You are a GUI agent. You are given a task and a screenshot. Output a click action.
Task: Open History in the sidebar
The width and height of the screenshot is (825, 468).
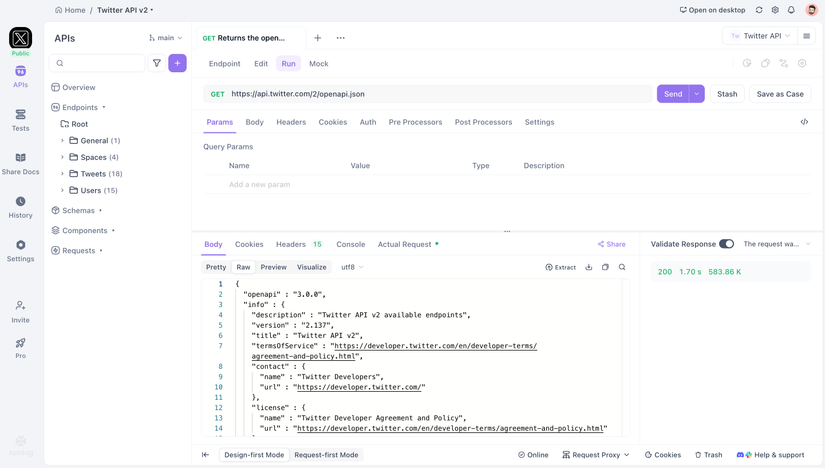tap(21, 207)
